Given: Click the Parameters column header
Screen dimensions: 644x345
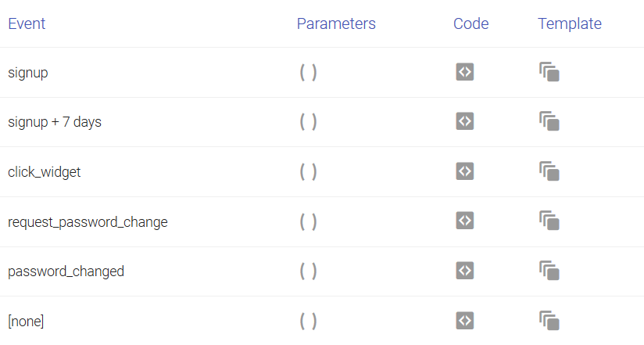Looking at the screenshot, I should [336, 23].
